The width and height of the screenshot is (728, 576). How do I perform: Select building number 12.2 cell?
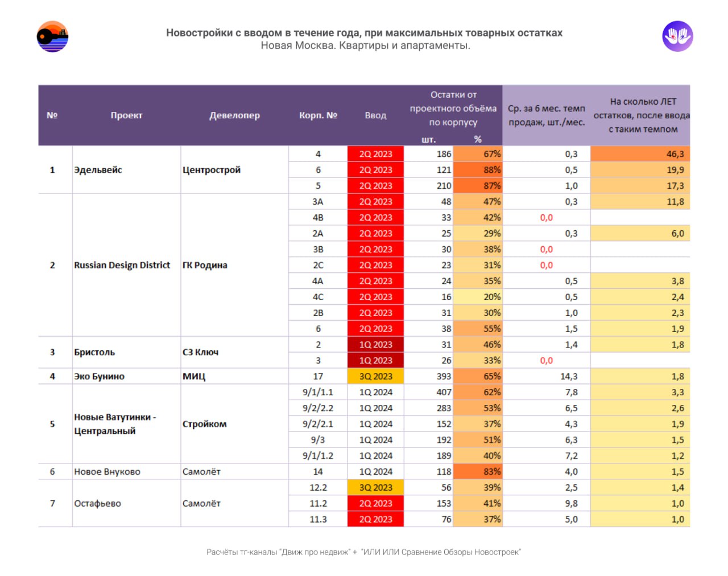click(x=318, y=488)
